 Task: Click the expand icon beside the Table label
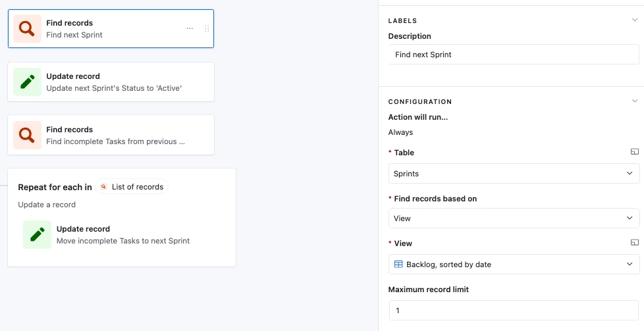click(x=635, y=152)
